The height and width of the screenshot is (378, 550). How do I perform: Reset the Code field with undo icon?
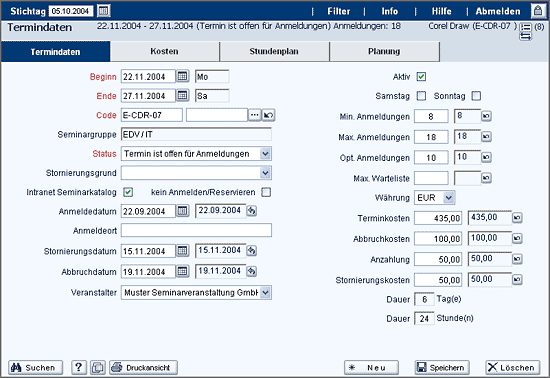[x=268, y=115]
